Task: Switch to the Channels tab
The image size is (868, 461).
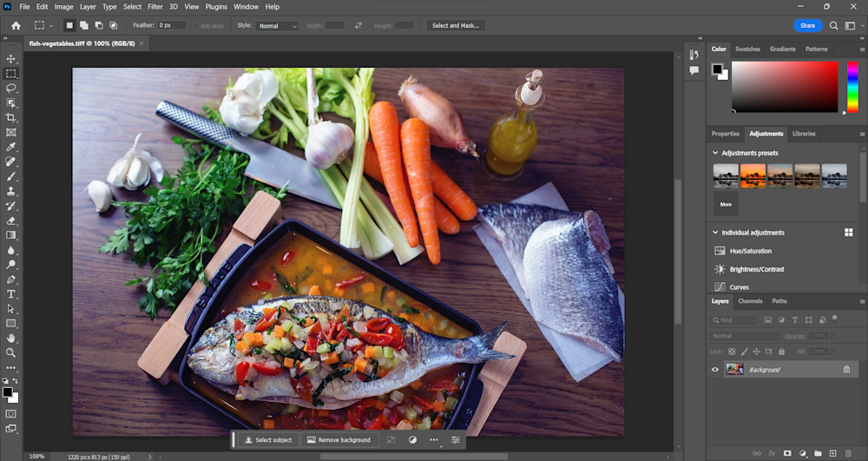Action: pos(750,301)
